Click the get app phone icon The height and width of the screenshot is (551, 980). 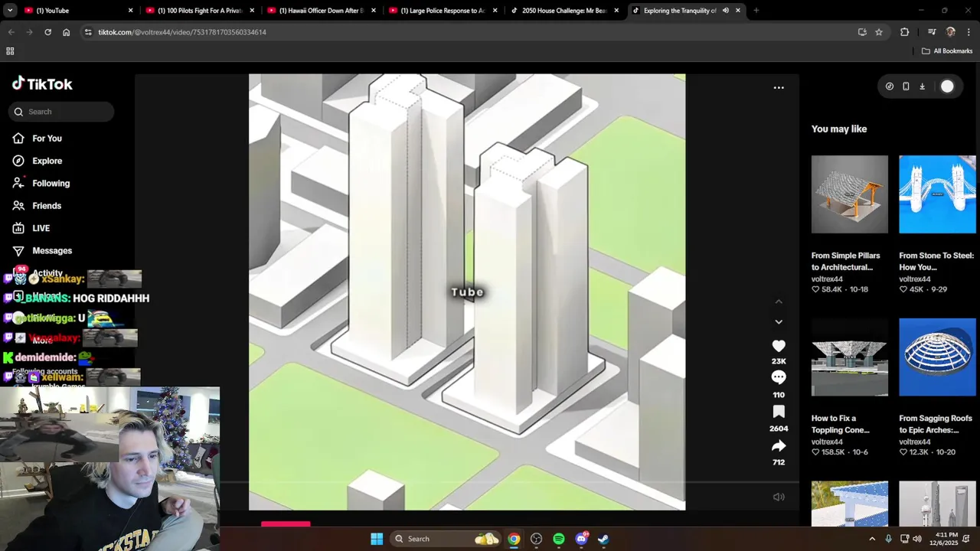(x=906, y=86)
